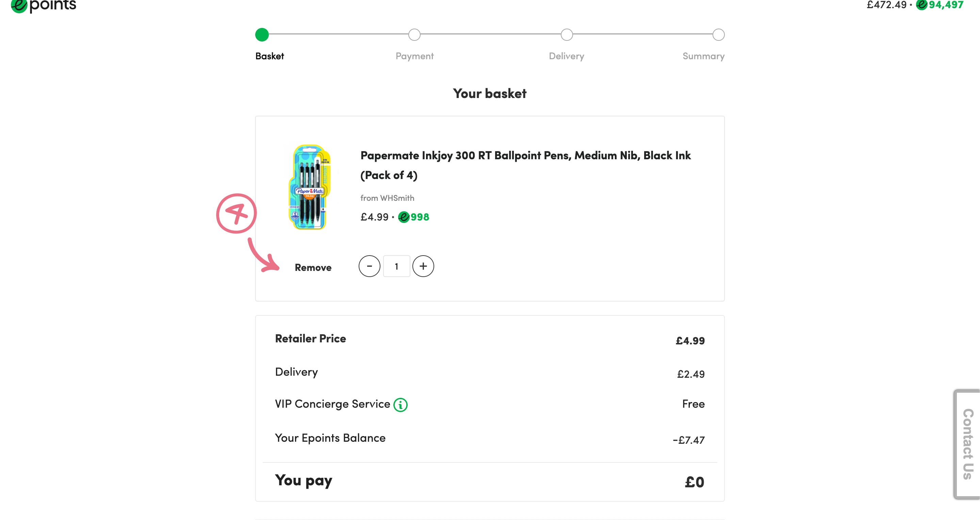Click the VIP Concierge Service info icon
Screen dimensions: 980x520
pos(400,405)
